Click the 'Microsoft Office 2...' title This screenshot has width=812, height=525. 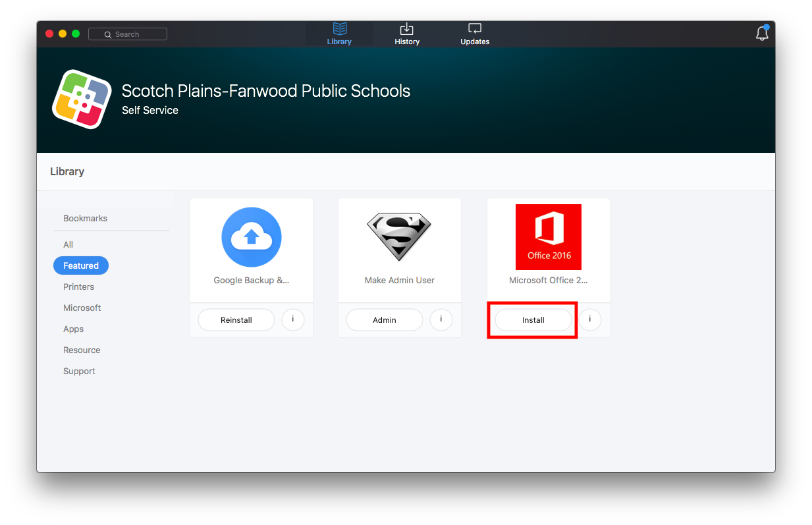[x=549, y=280]
